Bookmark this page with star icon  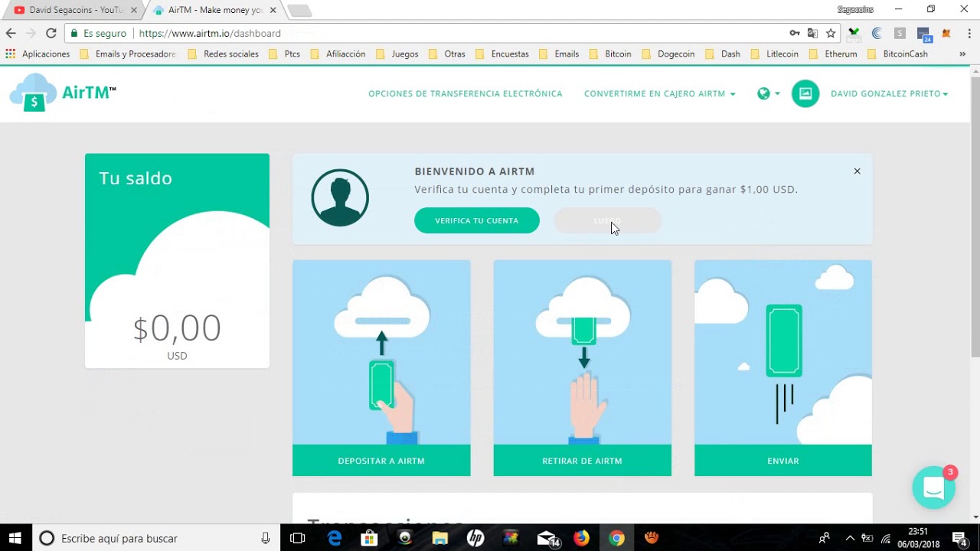coord(831,33)
